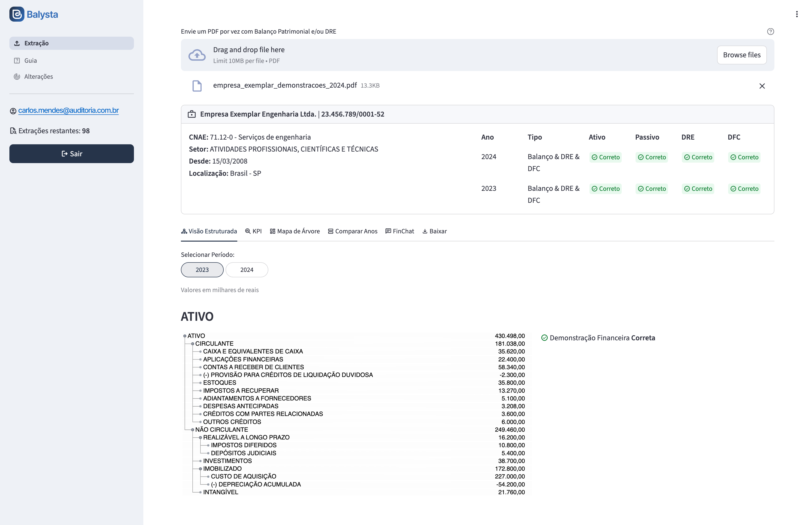812x525 pixels.
Task: Click the file name empresa_exemplar_demonstracoes_2024.pdf
Action: tap(285, 85)
